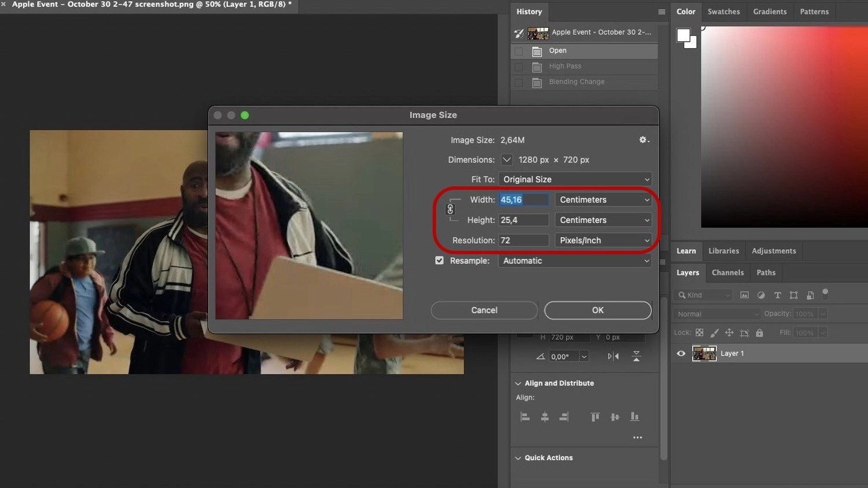Click the lock image pixels brush icon
868x488 pixels.
[x=714, y=333]
